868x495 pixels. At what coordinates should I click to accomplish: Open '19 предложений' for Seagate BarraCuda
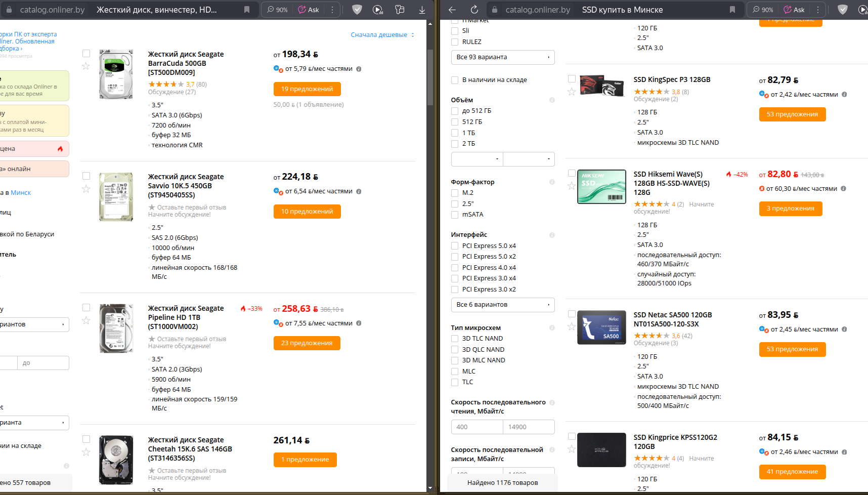(307, 89)
